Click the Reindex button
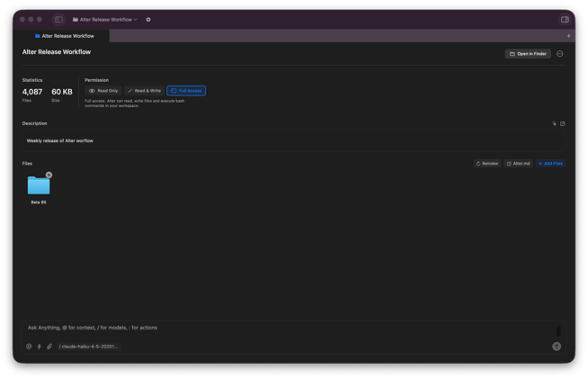The height and width of the screenshot is (379, 588). coord(487,164)
